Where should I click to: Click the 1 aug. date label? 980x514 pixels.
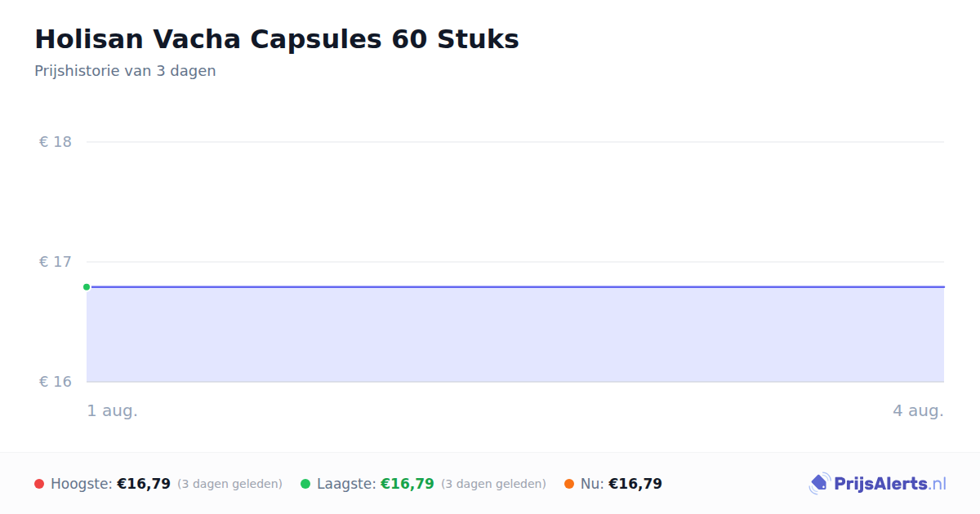click(x=113, y=411)
